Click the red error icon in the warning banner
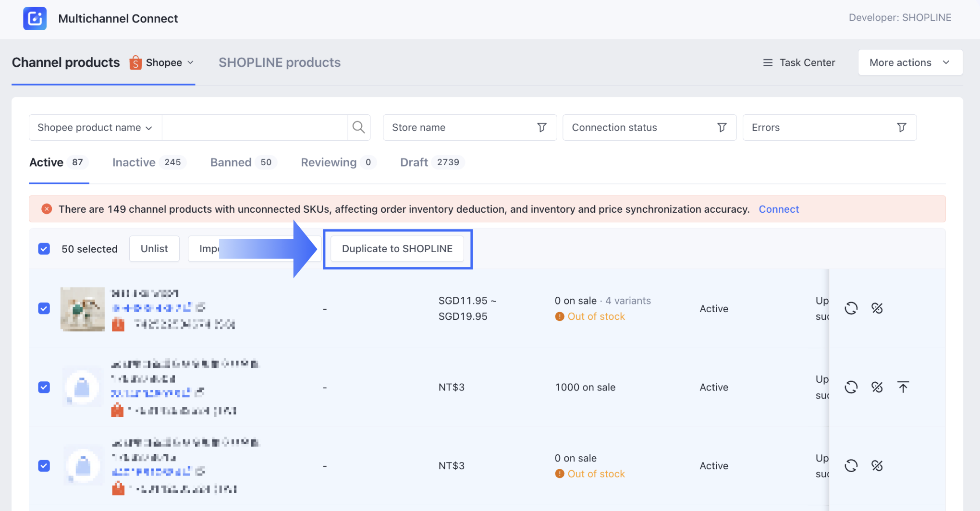The image size is (980, 511). coord(47,209)
